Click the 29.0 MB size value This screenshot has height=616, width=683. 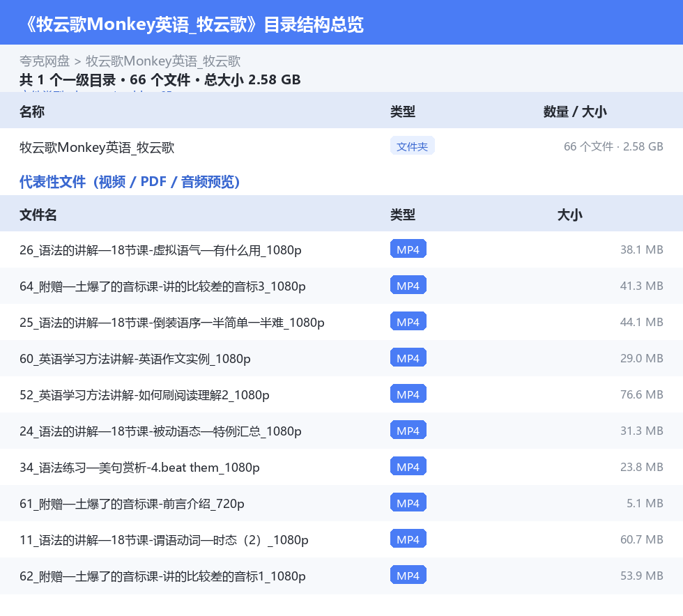point(642,358)
